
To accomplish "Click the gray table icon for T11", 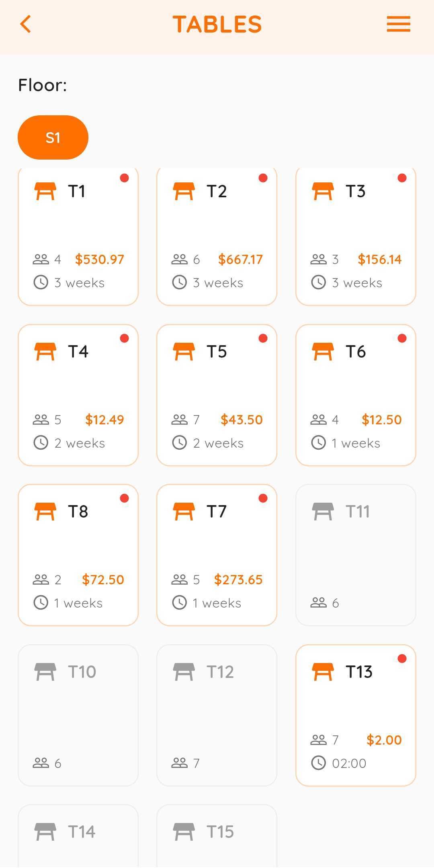I will point(323,512).
